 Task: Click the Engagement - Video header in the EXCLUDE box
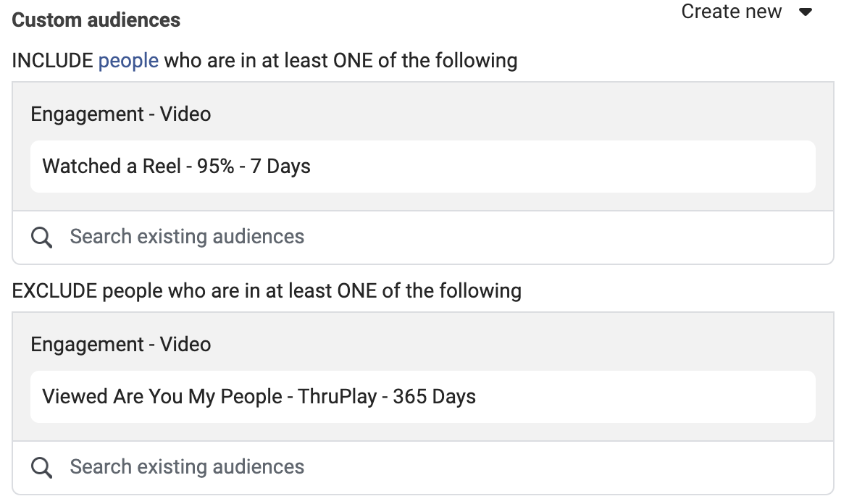coord(121,344)
